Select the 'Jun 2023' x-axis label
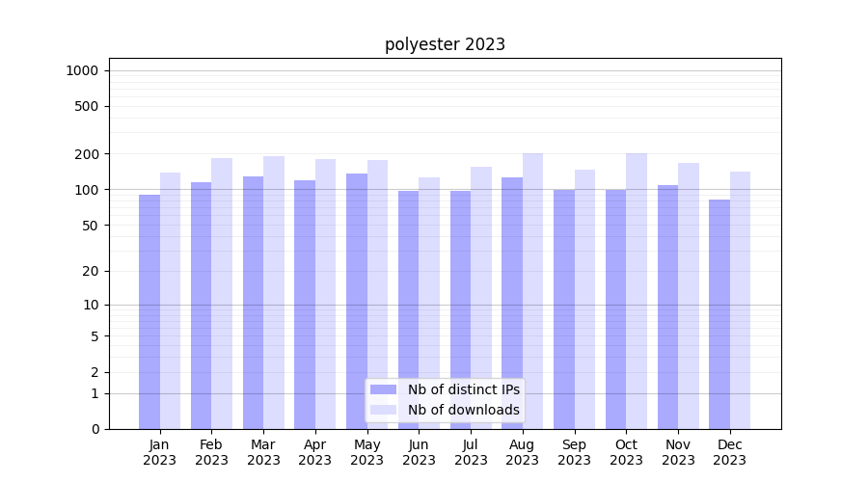This screenshot has width=868, height=482. (419, 452)
